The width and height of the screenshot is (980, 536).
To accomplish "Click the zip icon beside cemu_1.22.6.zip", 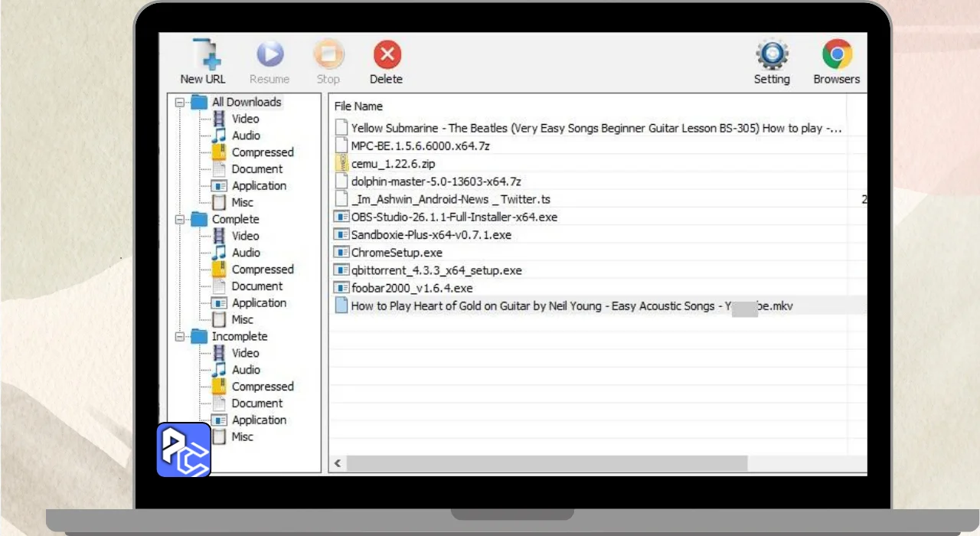I will [x=341, y=164].
